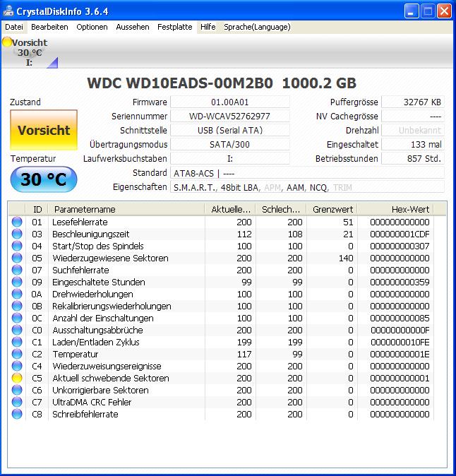Click the Hex-Wert column header
Image resolution: width=456 pixels, height=476 pixels.
tap(395, 209)
